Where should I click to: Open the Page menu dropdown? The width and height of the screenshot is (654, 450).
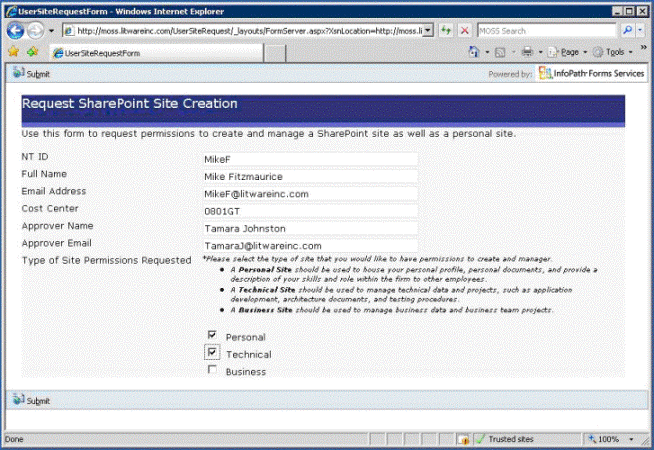point(568,51)
